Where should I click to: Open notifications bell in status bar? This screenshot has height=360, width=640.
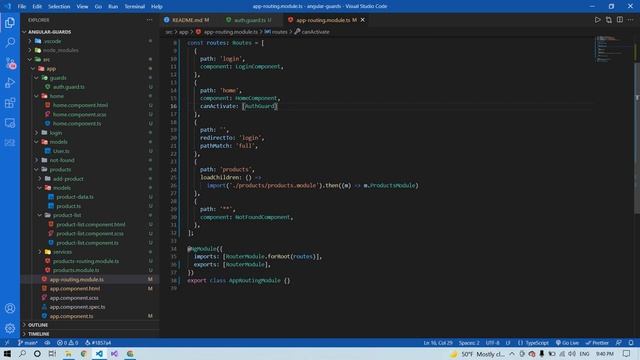[x=631, y=343]
